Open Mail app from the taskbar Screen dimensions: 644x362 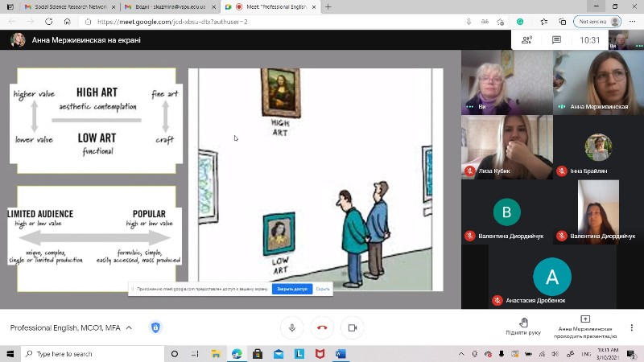pyautogui.click(x=279, y=354)
